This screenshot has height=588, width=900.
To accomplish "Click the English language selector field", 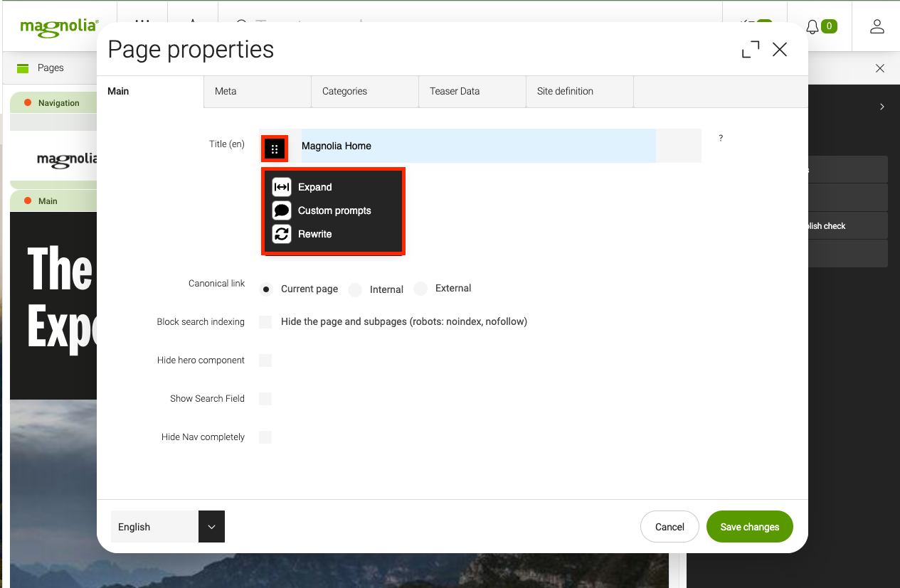I will (x=154, y=527).
